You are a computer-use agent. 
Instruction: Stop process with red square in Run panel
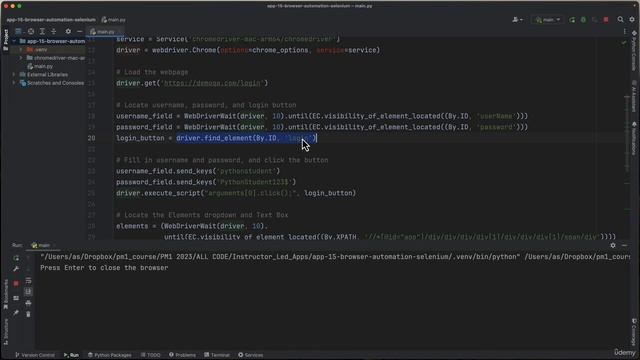[x=16, y=283]
